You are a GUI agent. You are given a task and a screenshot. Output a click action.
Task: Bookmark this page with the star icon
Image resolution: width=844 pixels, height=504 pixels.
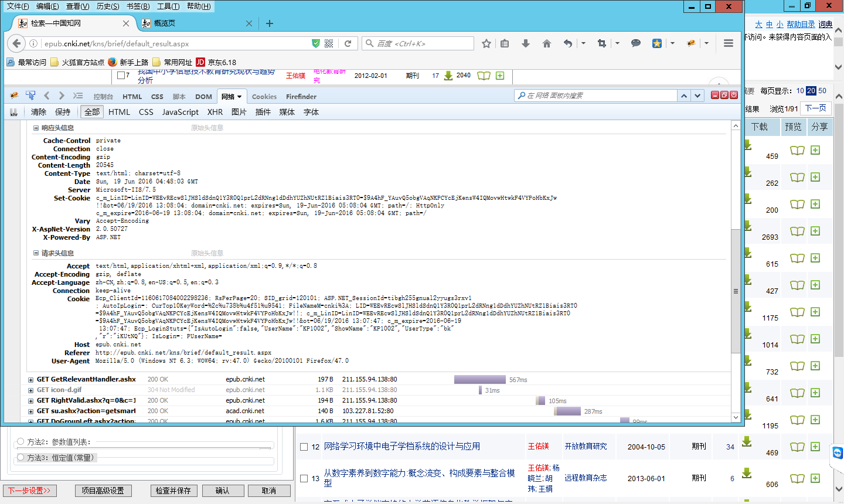(486, 43)
